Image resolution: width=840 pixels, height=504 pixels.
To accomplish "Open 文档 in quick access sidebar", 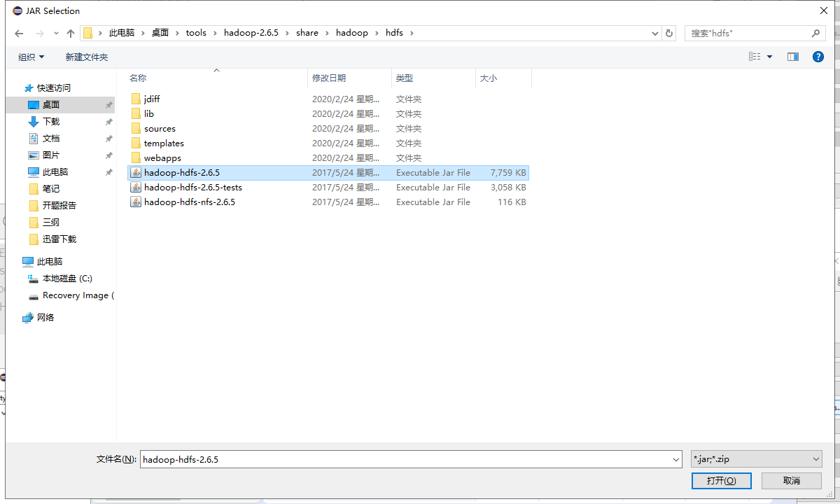I will (51, 138).
